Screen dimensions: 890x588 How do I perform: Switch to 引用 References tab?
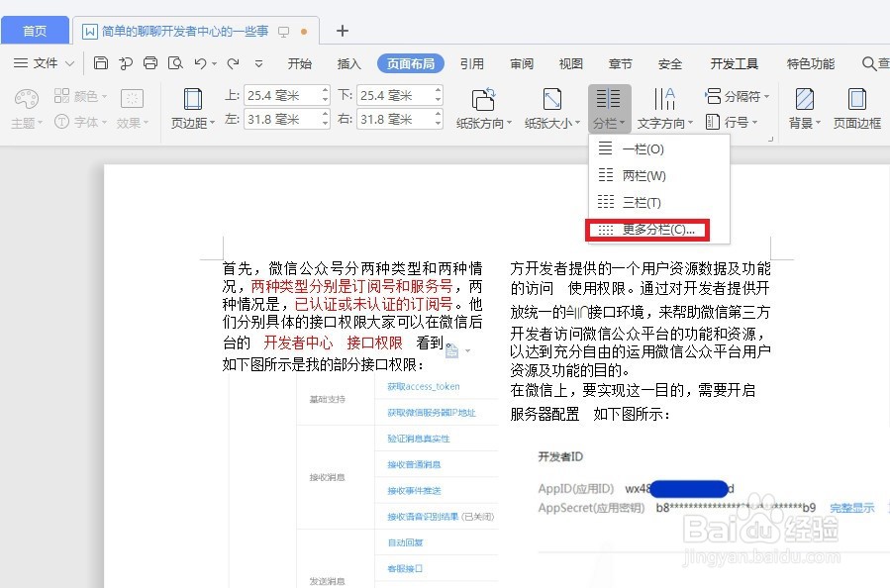coord(471,63)
